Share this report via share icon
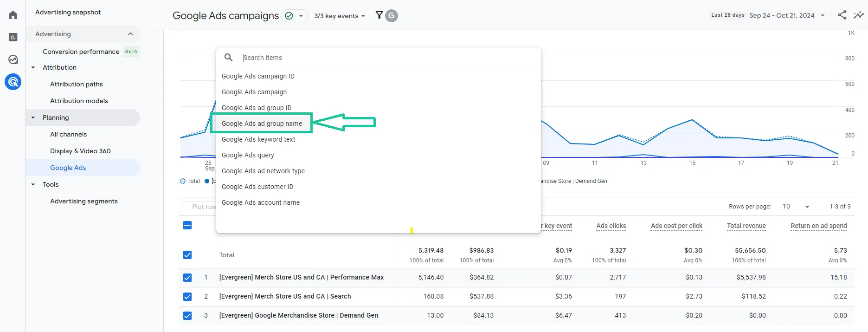Image resolution: width=868 pixels, height=332 pixels. [842, 15]
